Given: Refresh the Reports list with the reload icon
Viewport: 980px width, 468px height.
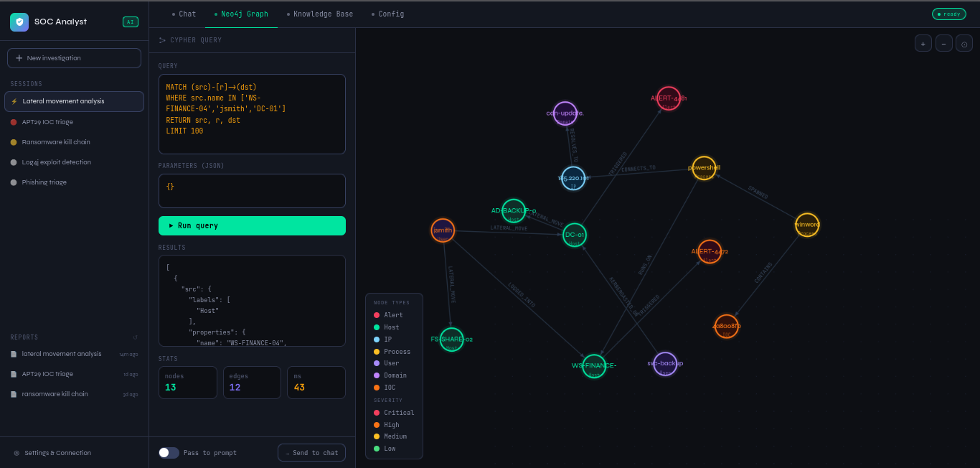Looking at the screenshot, I should 135,337.
